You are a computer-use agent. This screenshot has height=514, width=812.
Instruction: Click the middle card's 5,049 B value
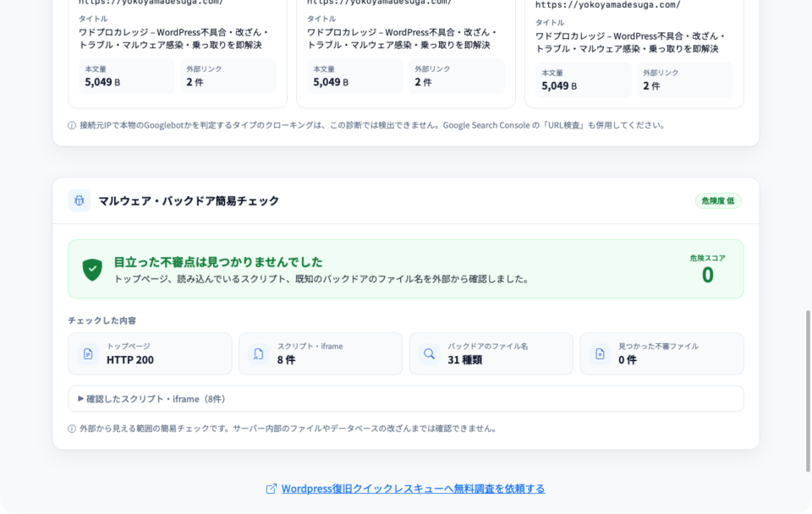click(331, 82)
